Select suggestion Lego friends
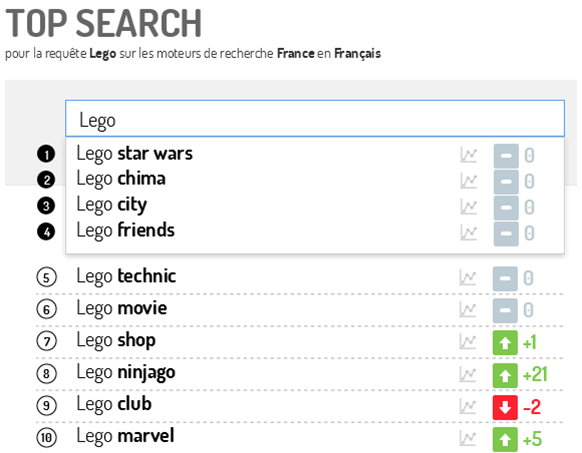Viewport: 582px width, 453px height. [125, 230]
